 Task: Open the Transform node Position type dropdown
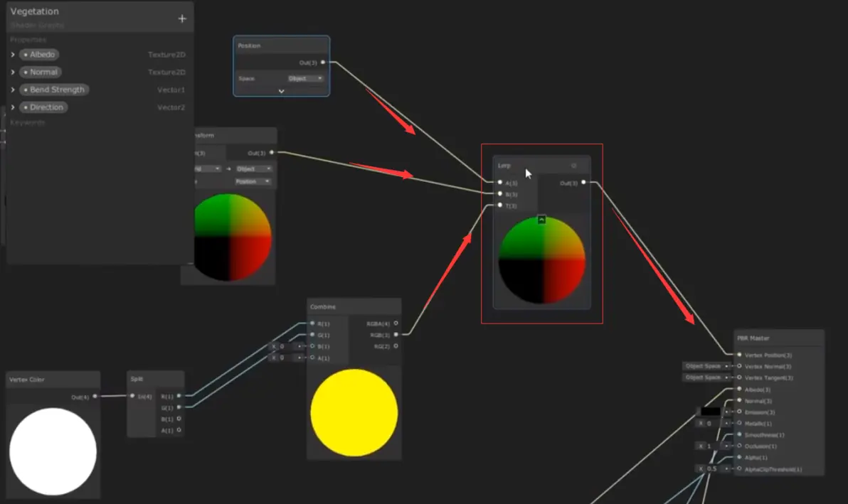(253, 181)
